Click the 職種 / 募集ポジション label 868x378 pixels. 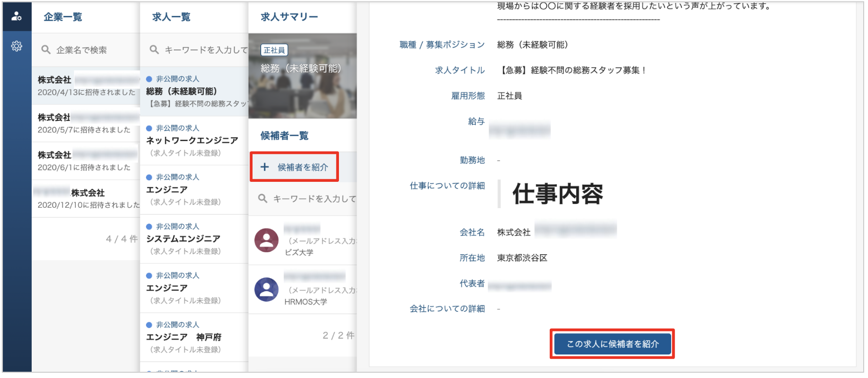pyautogui.click(x=442, y=45)
